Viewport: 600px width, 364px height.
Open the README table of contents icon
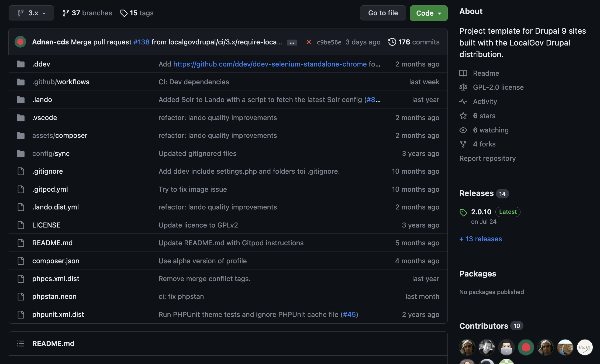pos(20,344)
